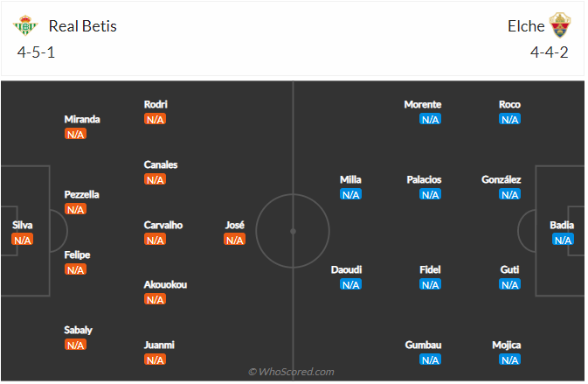
Task: Click Morente's blue N/A rating badge
Action: click(x=430, y=120)
